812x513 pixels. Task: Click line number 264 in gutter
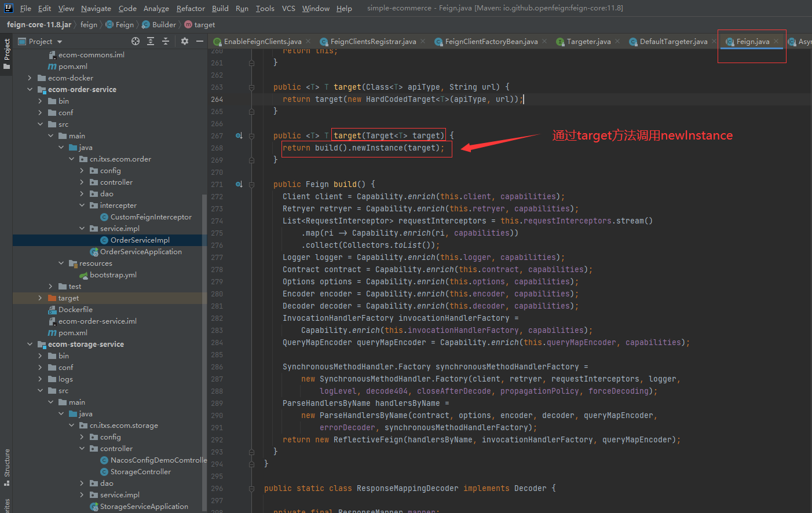click(x=217, y=99)
